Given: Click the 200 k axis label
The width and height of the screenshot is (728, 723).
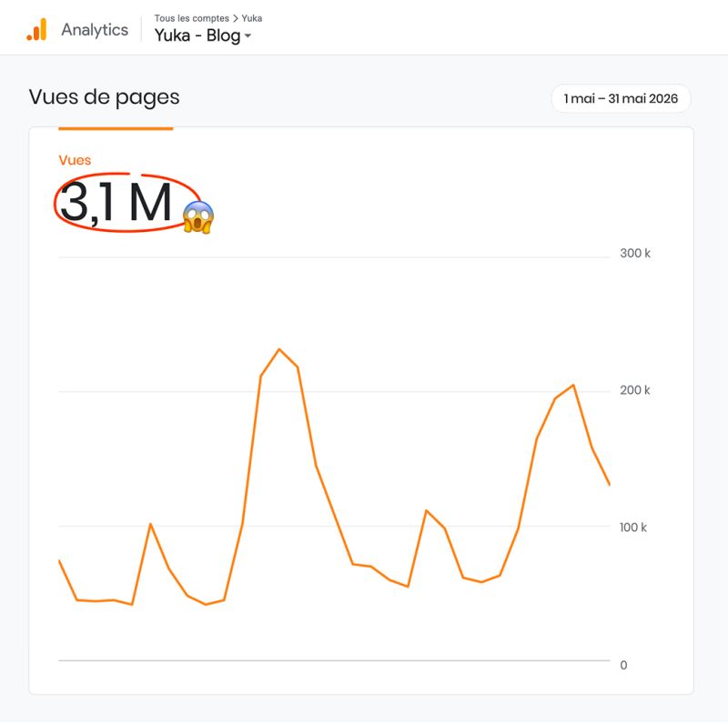Looking at the screenshot, I should point(634,390).
